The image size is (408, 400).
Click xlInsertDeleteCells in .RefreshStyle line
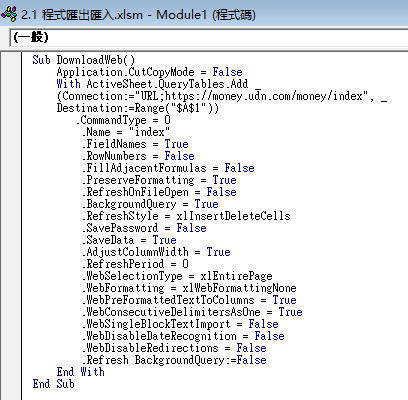point(233,216)
